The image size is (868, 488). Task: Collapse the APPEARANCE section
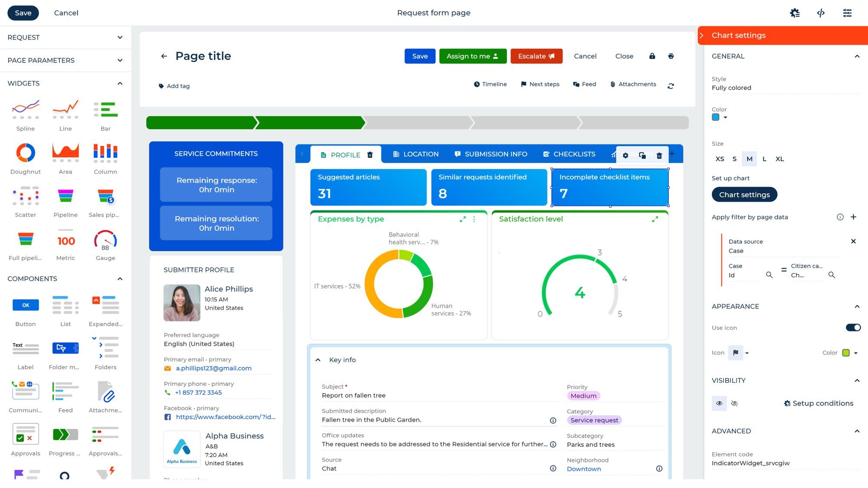(x=857, y=306)
